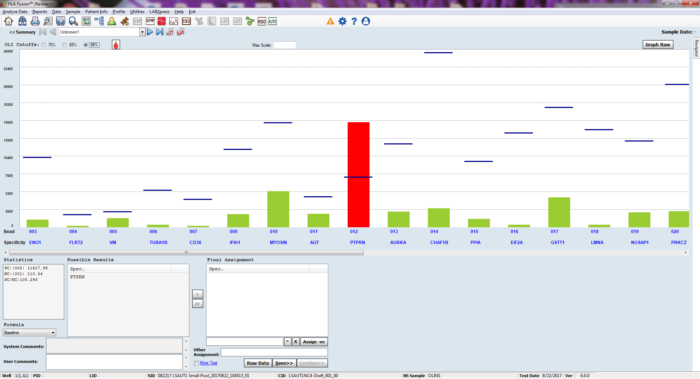Click the red blood drop icon
The width and height of the screenshot is (700, 379).
pos(116,45)
